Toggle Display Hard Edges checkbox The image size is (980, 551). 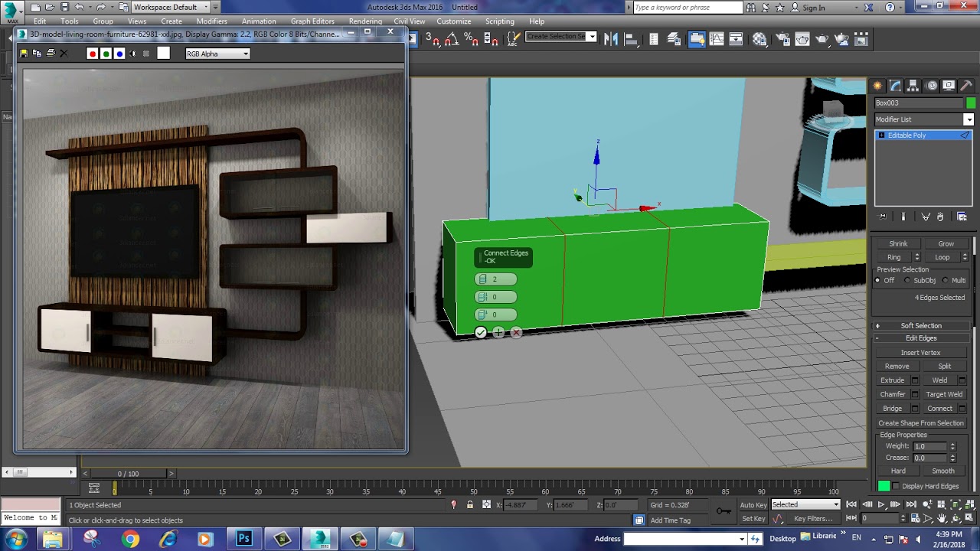click(x=896, y=487)
